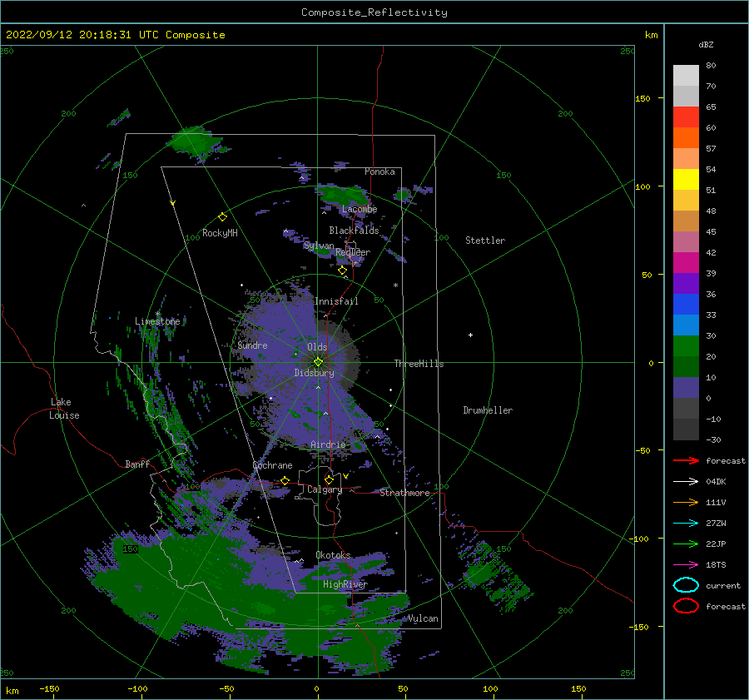This screenshot has height=700, width=749.
Task: Click the Didsbury label
Action: coord(315,373)
